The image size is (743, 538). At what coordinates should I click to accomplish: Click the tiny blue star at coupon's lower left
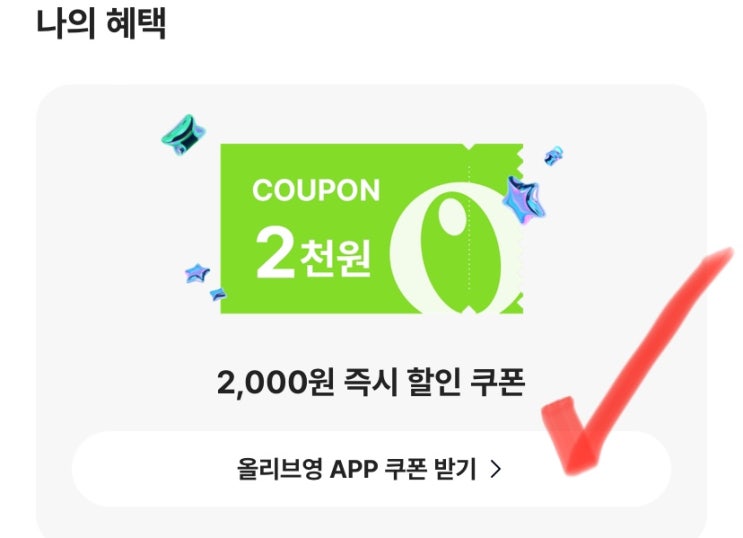[218, 294]
